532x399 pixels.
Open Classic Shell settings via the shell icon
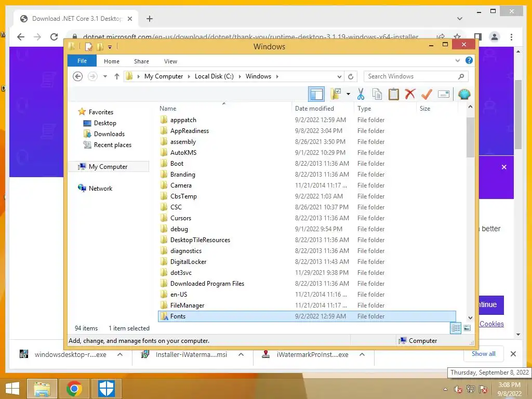[x=464, y=94]
